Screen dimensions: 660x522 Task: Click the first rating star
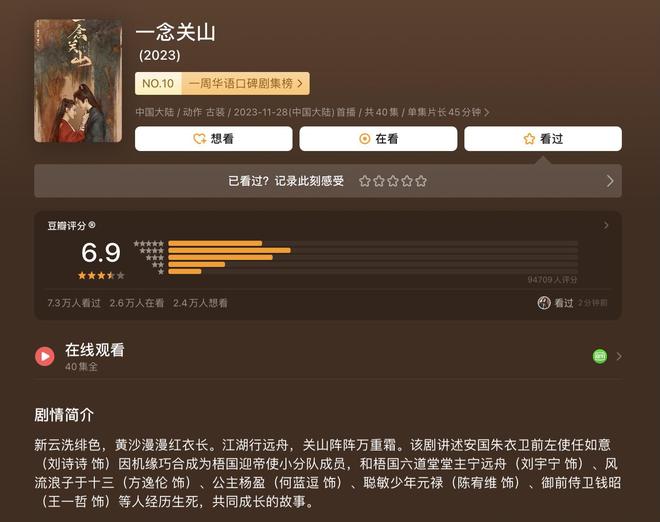click(365, 181)
